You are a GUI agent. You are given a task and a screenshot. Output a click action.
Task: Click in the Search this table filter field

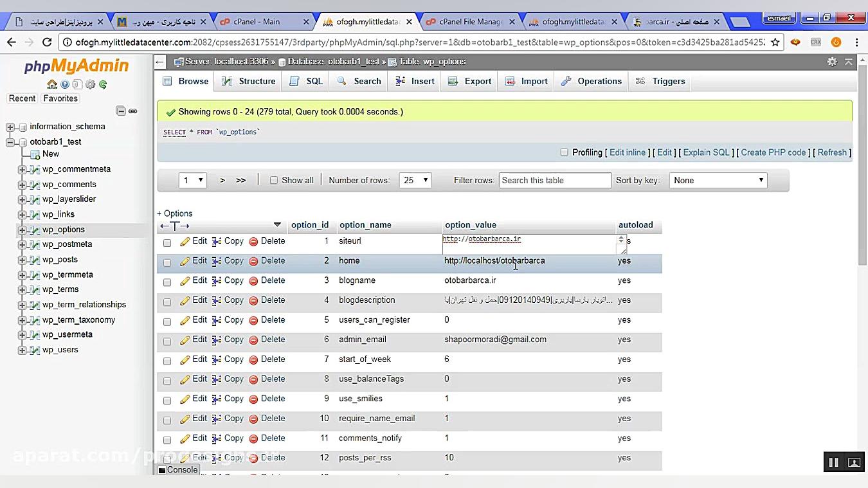[x=555, y=181]
